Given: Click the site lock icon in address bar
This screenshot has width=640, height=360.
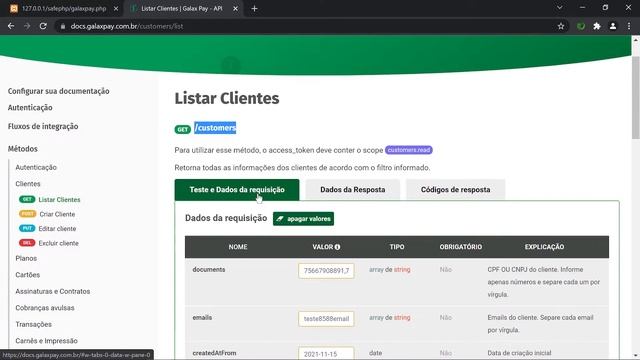Looking at the screenshot, I should click(x=62, y=26).
